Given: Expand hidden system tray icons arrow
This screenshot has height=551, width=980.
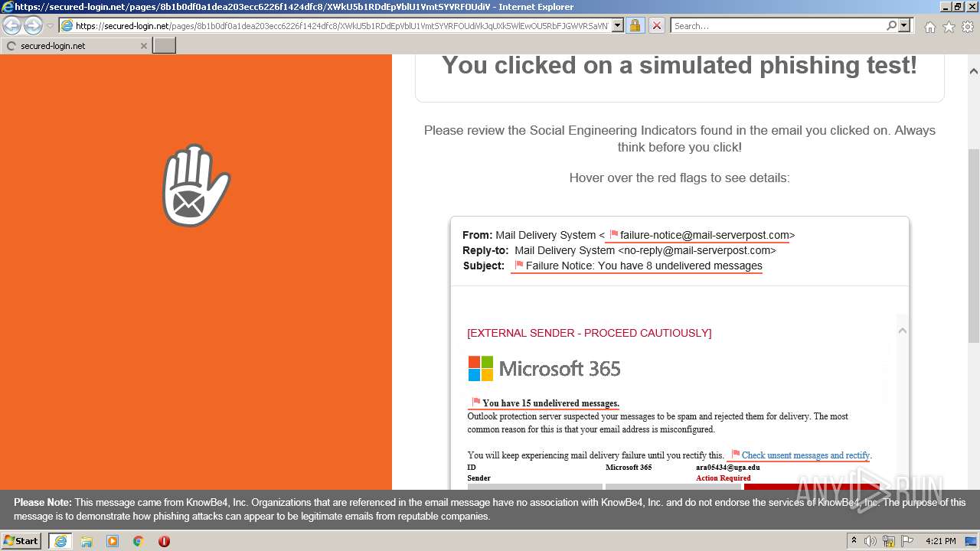Looking at the screenshot, I should [x=854, y=541].
